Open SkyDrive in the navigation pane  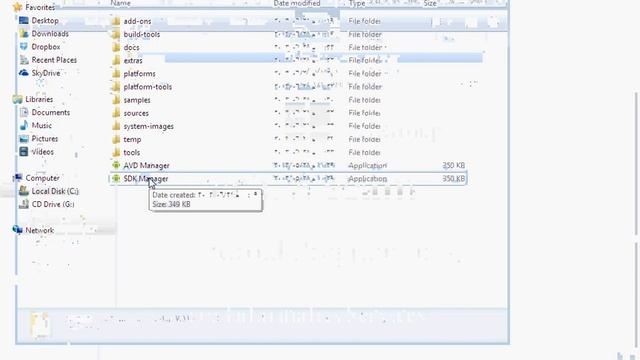pos(46,73)
